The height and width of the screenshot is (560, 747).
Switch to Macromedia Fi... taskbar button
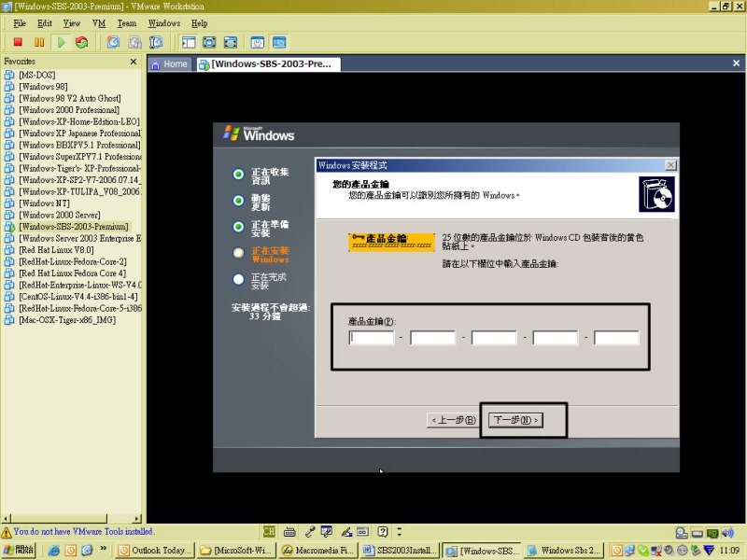318,551
